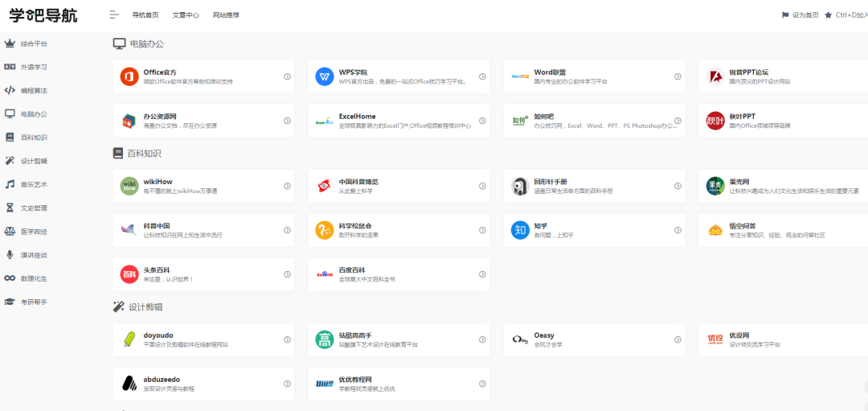868x411 pixels.
Task: Open arrow on the doyoudo card
Action: 287,339
